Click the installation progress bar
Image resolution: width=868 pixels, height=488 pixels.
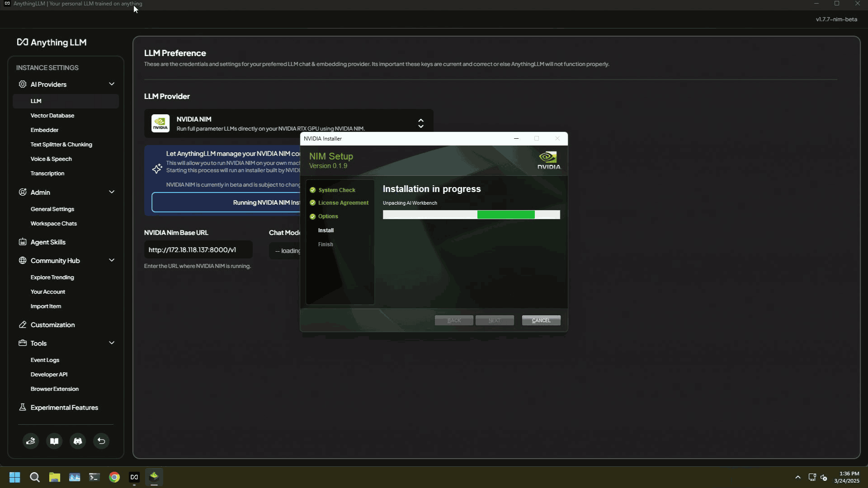pos(471,215)
